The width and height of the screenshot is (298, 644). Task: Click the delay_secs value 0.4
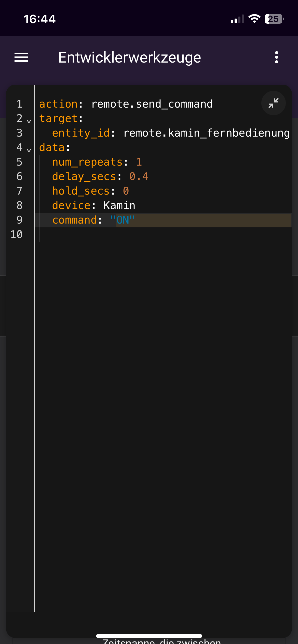[139, 177]
